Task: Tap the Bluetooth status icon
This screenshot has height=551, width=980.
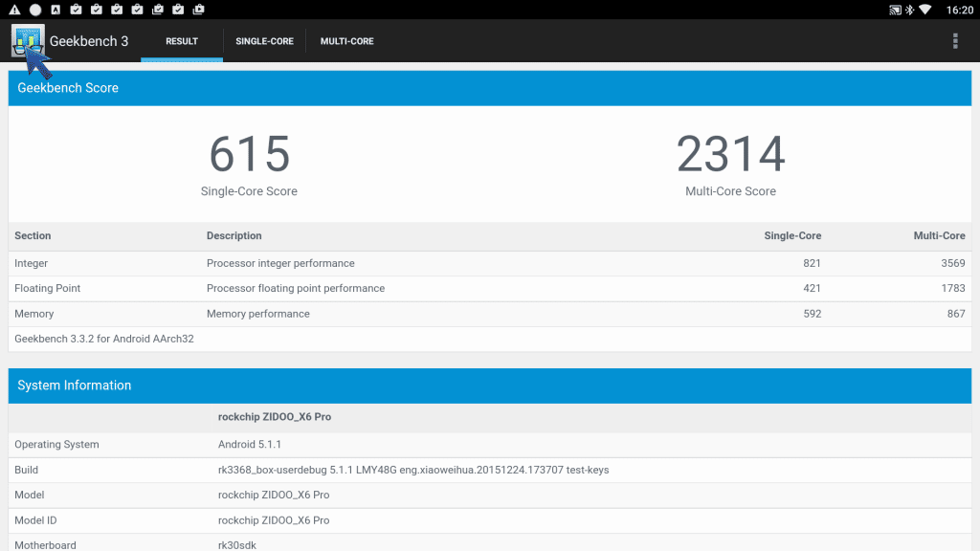Action: (x=911, y=10)
